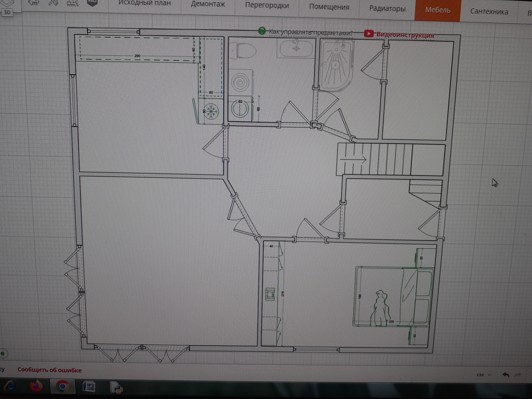Toggle 3D view mode
This screenshot has height=399, width=532.
pos(7,12)
